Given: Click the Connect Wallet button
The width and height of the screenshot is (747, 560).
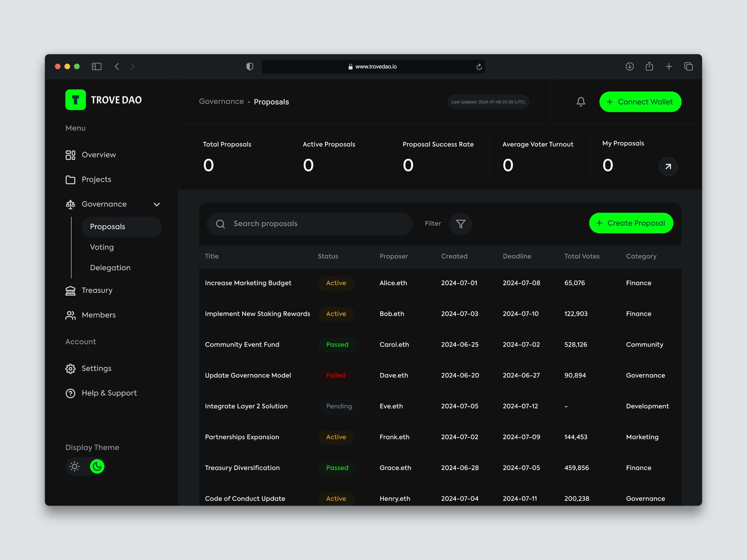Looking at the screenshot, I should pos(640,102).
